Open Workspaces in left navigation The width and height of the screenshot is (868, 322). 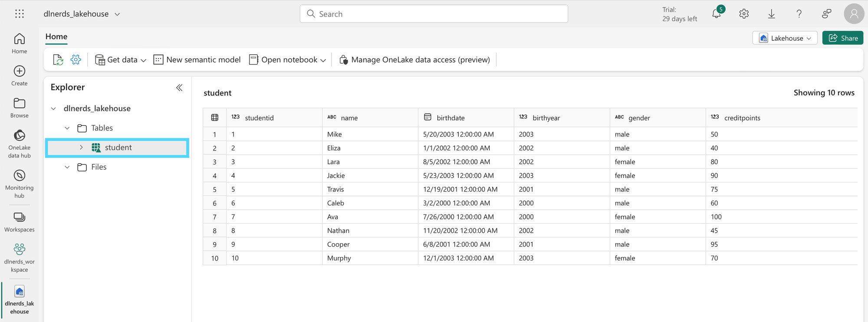(20, 222)
